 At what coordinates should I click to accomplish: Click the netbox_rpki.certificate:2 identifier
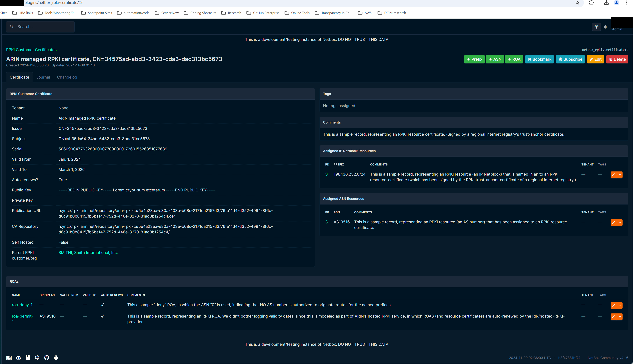tap(605, 50)
